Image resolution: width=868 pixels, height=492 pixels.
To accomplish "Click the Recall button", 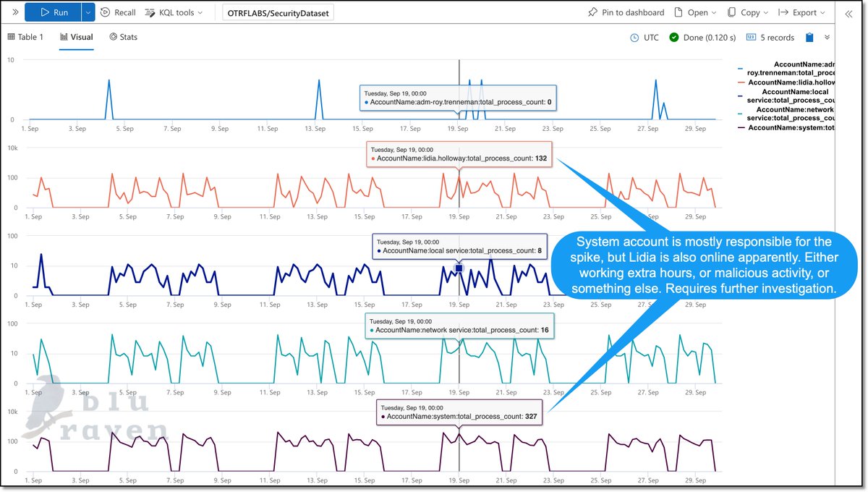I will pos(118,12).
